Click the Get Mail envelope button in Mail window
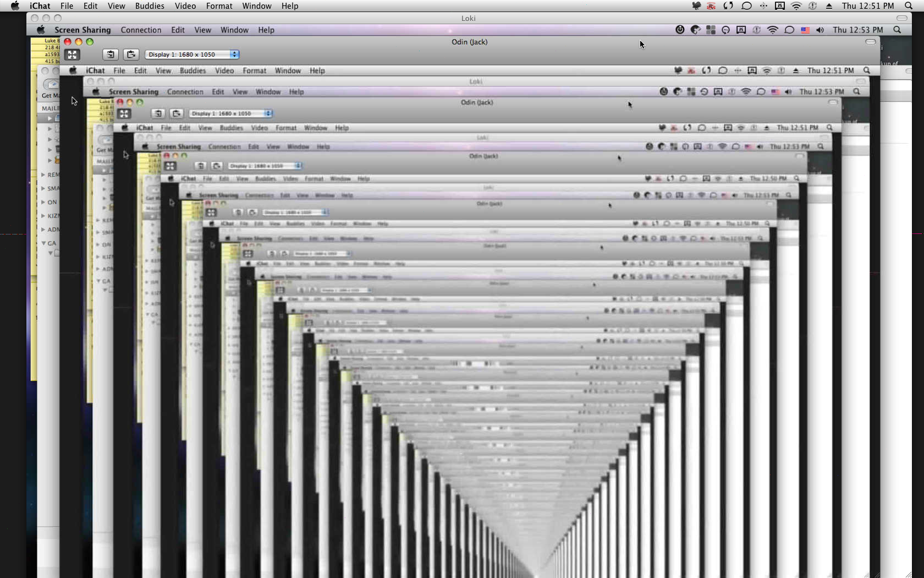 [x=52, y=84]
